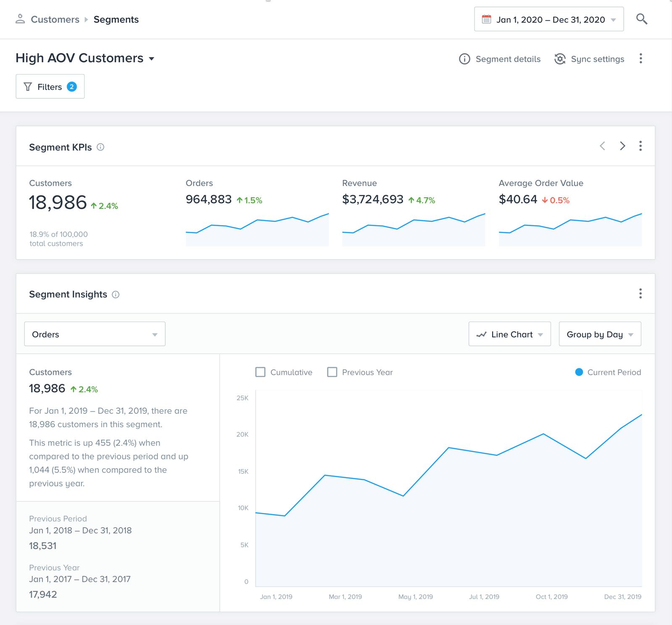Open Segment KPIs three-dot menu
Viewport: 672px width, 625px height.
pos(640,146)
